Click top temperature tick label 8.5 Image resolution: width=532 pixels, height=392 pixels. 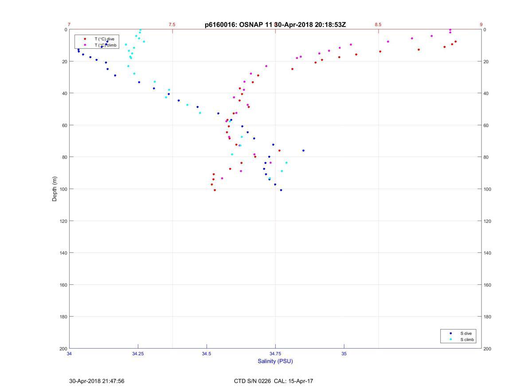click(x=378, y=25)
